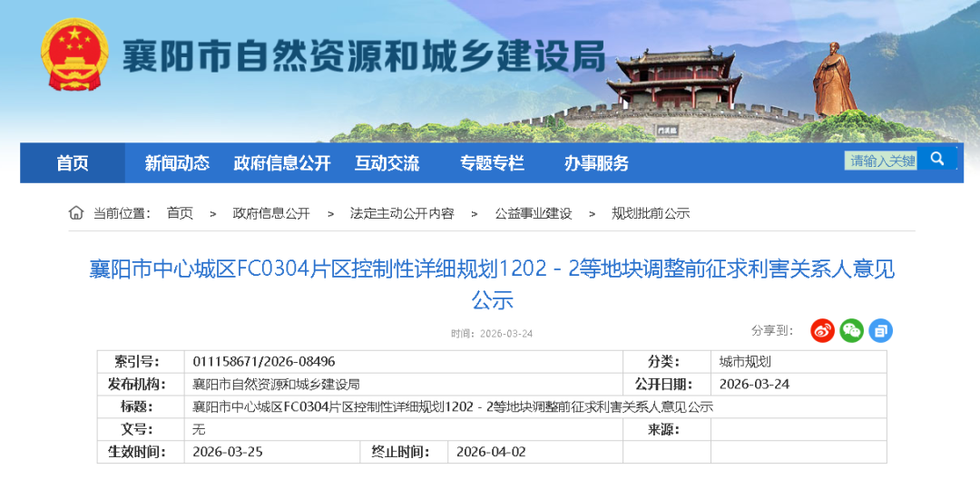Open 规划批前公示 breadcrumb link
Viewport: 980px width, 479px height.
click(651, 213)
